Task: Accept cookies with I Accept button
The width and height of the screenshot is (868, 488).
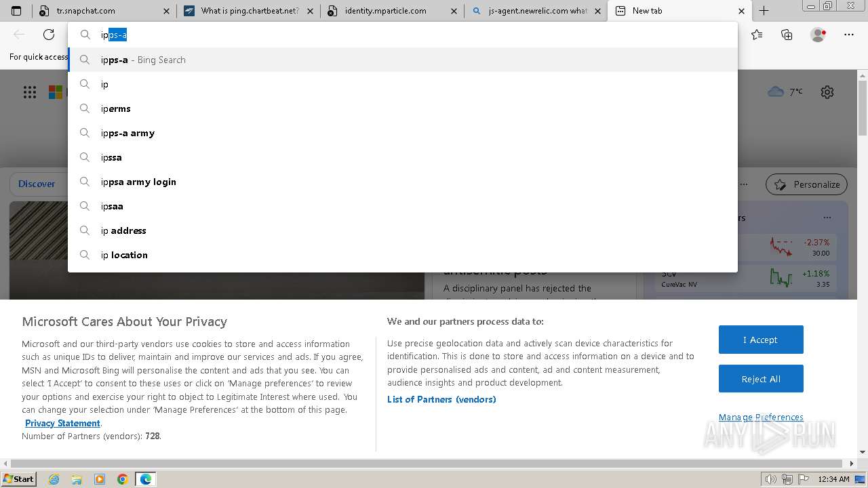Action: (761, 340)
